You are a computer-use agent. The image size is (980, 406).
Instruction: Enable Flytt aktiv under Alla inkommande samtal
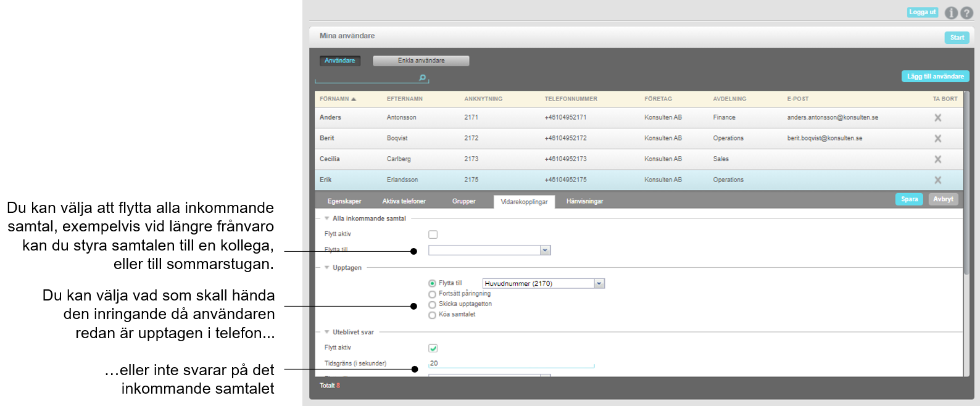433,234
